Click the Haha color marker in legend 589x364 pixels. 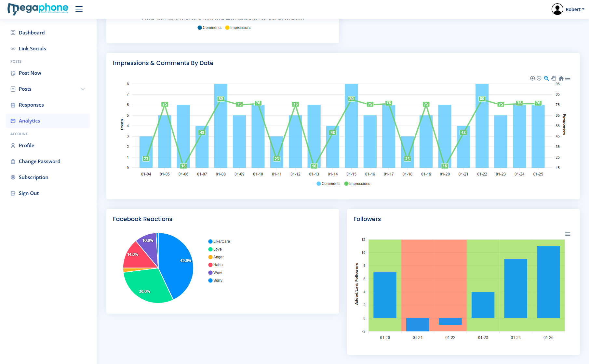[210, 265]
